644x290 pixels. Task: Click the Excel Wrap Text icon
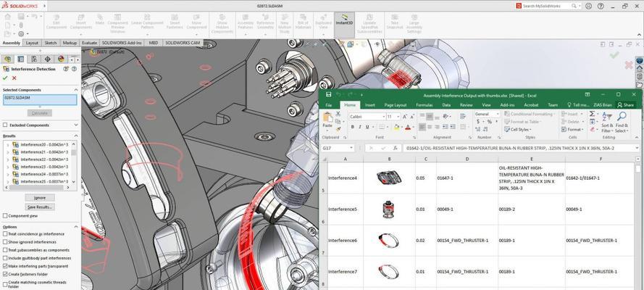464,117
